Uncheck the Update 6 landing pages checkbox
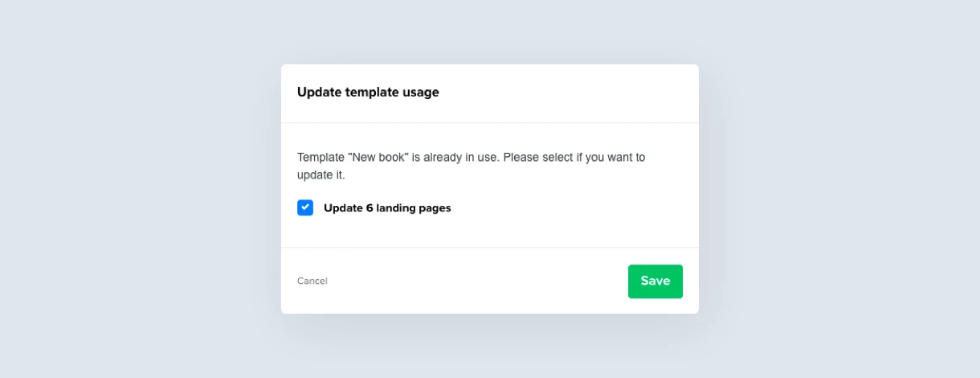Viewport: 980px width, 378px height. (305, 207)
